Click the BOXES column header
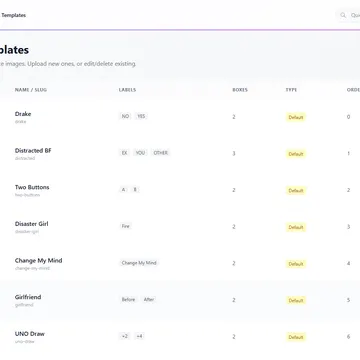360x360 pixels. [x=240, y=90]
